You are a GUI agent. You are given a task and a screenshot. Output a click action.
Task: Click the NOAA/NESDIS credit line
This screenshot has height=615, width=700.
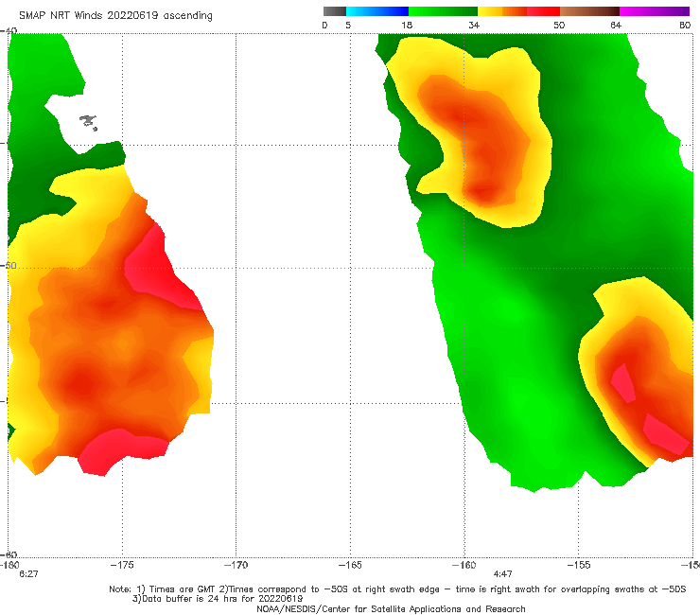point(391,608)
